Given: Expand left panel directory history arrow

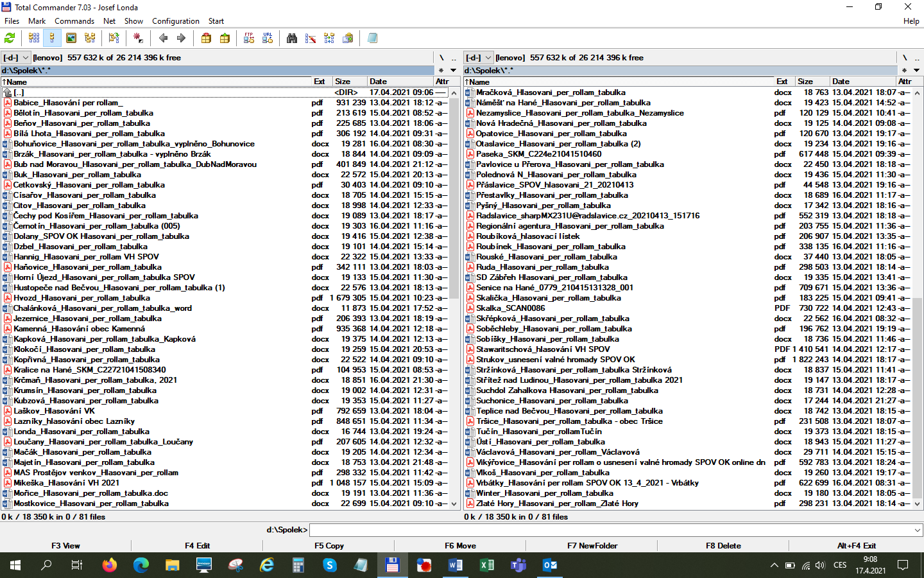Looking at the screenshot, I should coord(453,71).
